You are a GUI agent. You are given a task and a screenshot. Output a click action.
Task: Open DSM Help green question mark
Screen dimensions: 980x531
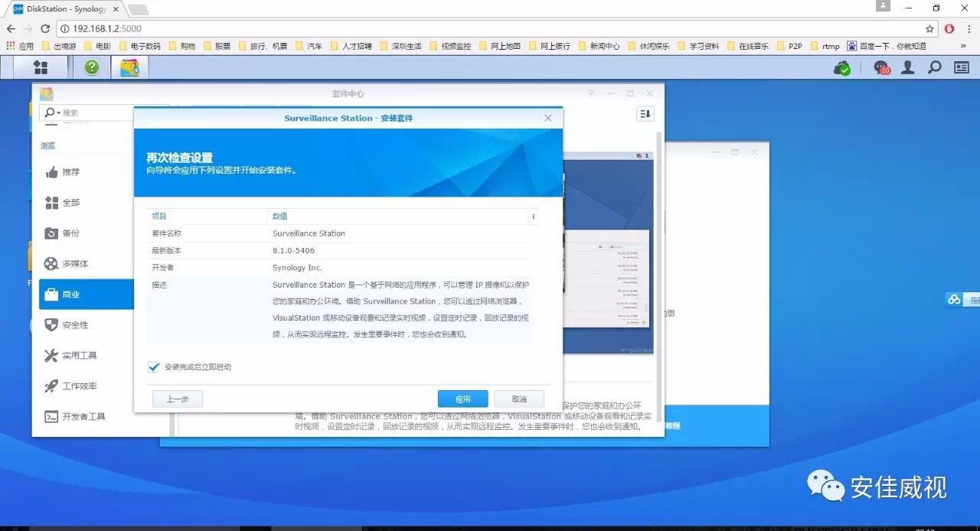[x=92, y=67]
